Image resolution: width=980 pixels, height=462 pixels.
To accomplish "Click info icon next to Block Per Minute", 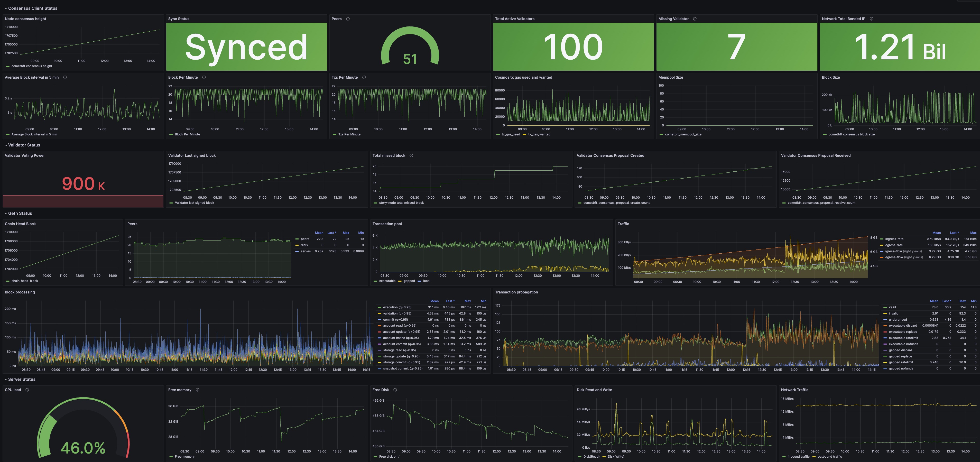I will point(204,77).
